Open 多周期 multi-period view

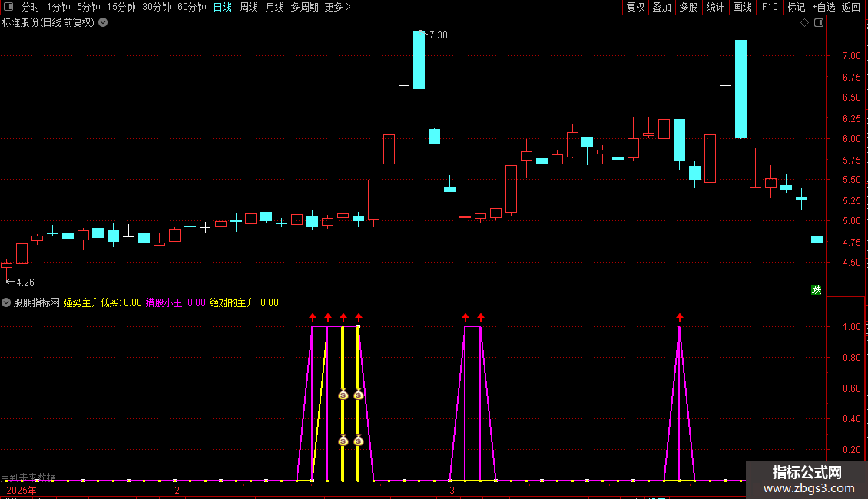[304, 7]
